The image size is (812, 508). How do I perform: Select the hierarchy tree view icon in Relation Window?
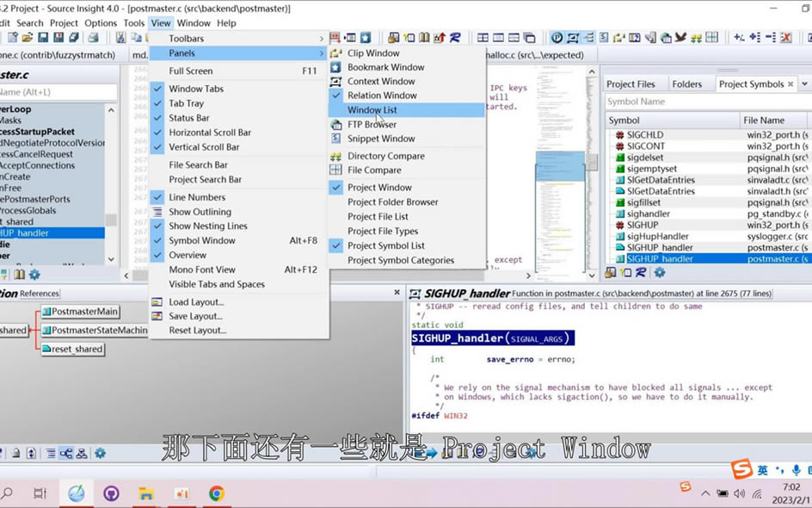82,454
